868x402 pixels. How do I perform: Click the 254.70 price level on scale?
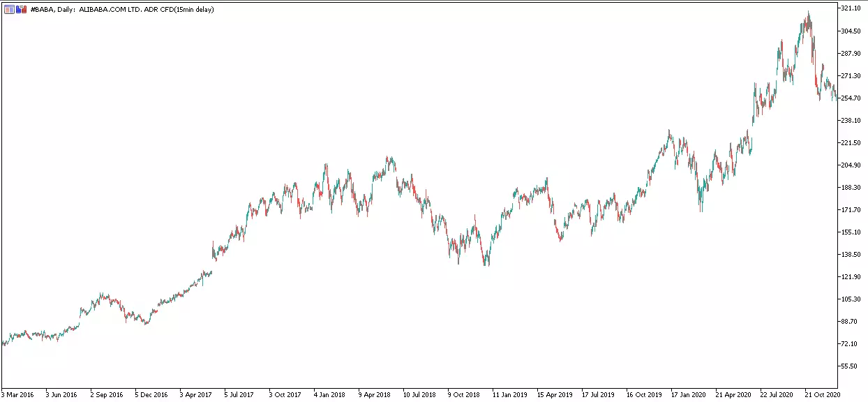850,98
